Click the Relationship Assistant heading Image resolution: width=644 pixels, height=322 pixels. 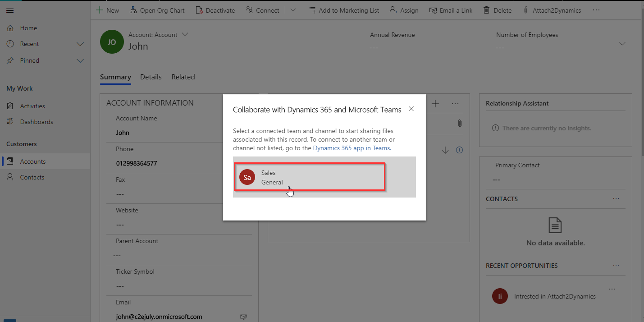point(517,103)
